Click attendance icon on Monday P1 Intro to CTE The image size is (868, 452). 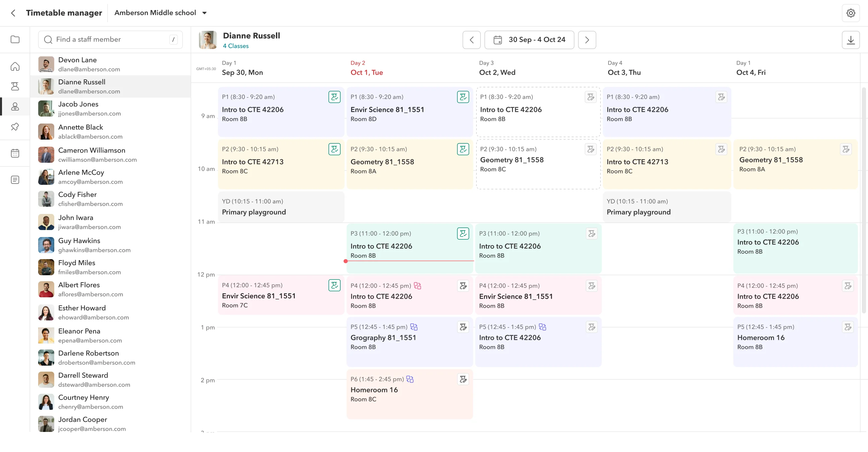pos(334,97)
